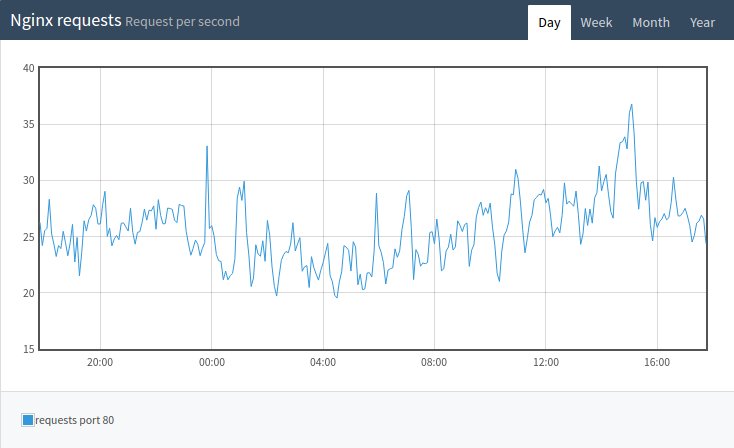
Task: Click the 20:00 x-axis label
Action: [x=100, y=362]
